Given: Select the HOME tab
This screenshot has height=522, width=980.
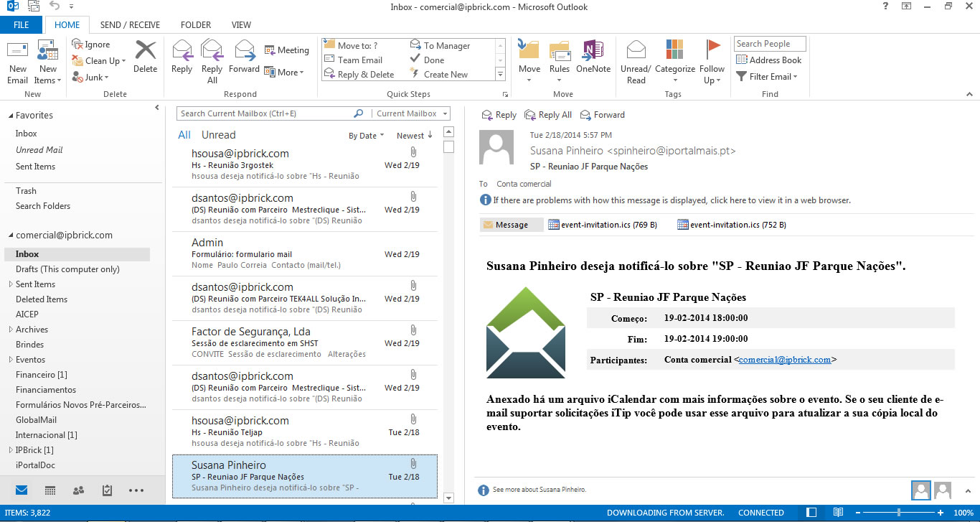Looking at the screenshot, I should pos(67,25).
